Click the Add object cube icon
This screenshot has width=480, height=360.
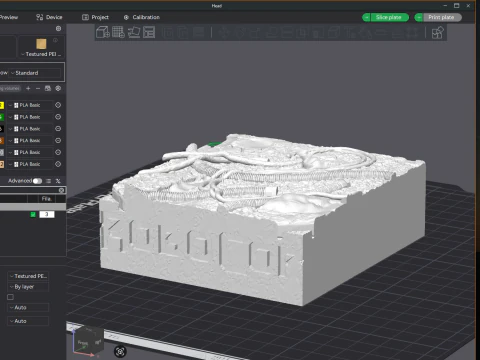[x=103, y=32]
